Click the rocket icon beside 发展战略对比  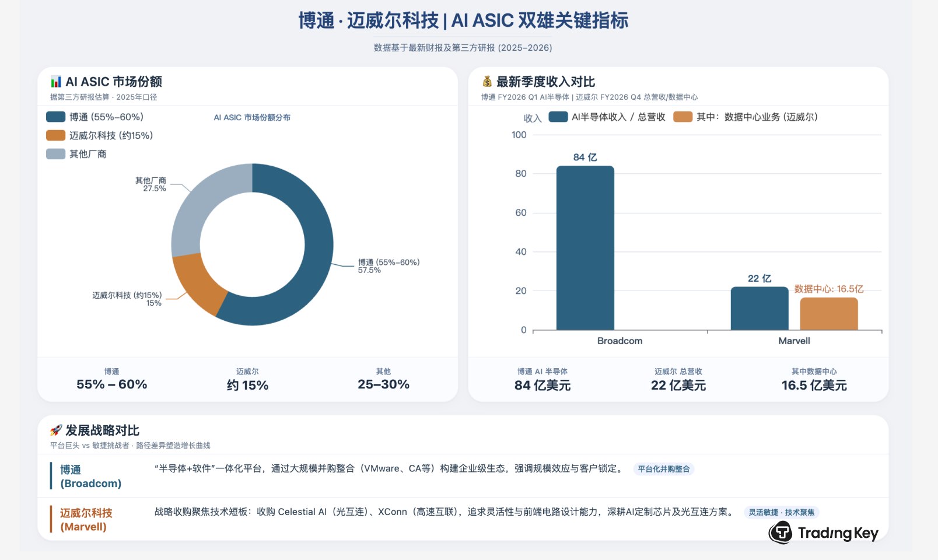pos(56,430)
